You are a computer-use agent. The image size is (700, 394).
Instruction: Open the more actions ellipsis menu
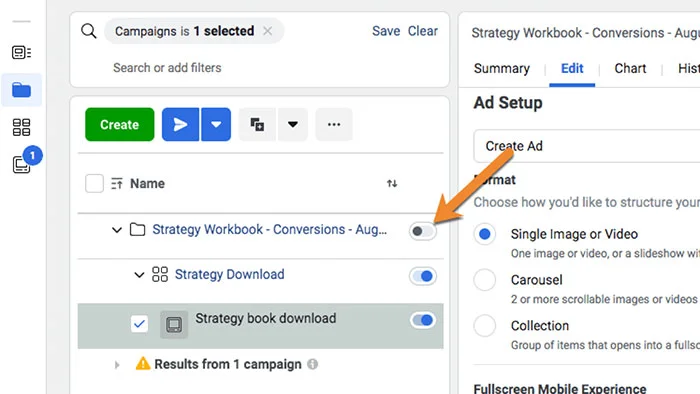click(334, 124)
